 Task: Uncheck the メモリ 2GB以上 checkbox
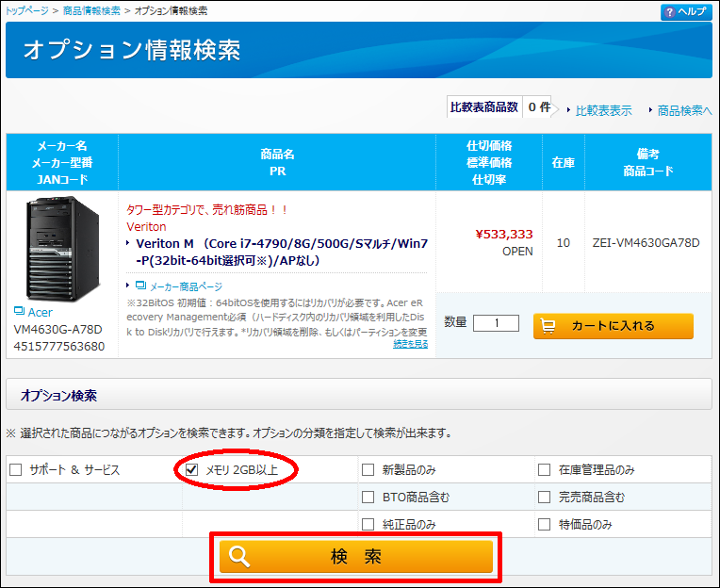click(192, 469)
